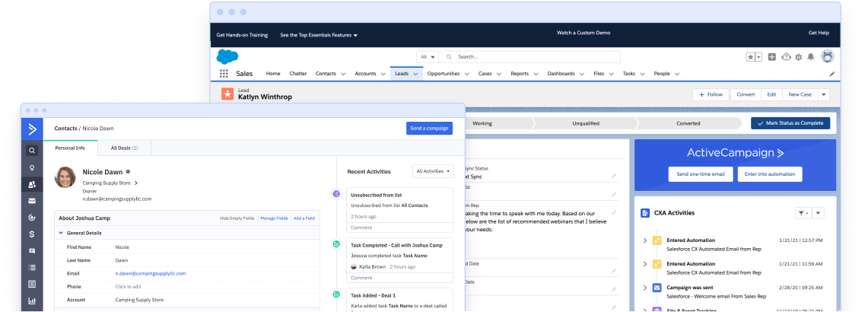Open Reports bar chart sidebar icon

pos(32,301)
